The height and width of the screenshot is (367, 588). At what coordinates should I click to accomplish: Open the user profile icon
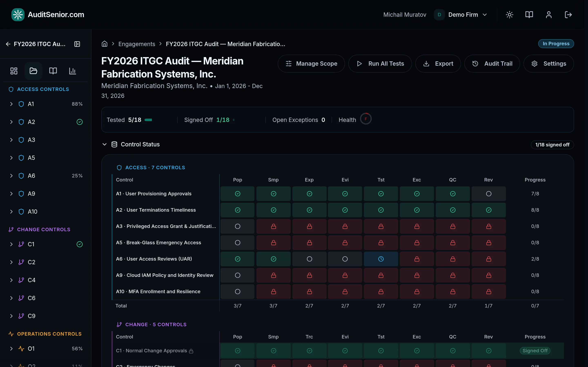point(549,14)
